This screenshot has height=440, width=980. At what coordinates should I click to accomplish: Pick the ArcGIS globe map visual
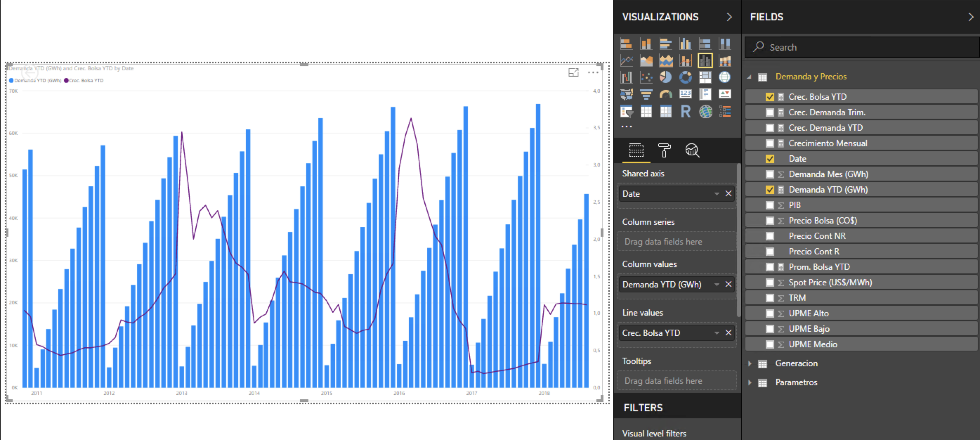pos(705,111)
